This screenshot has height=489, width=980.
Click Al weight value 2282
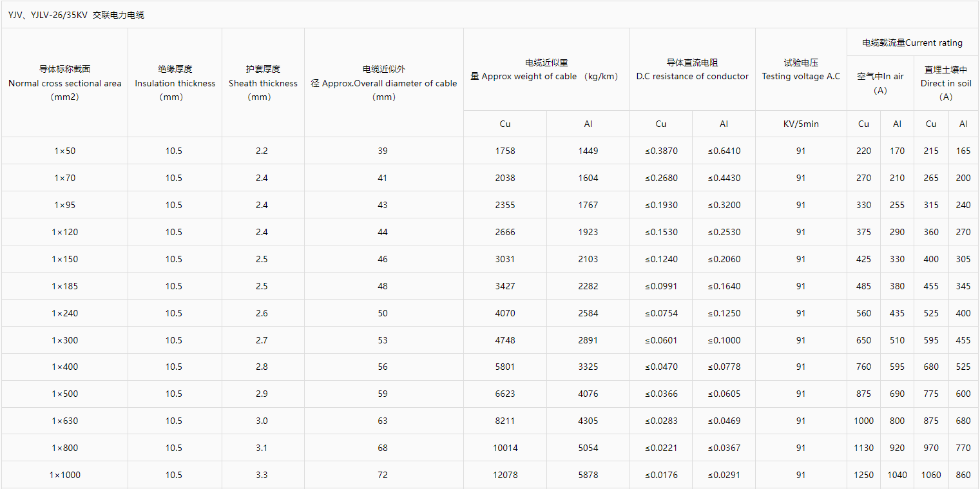click(x=588, y=286)
